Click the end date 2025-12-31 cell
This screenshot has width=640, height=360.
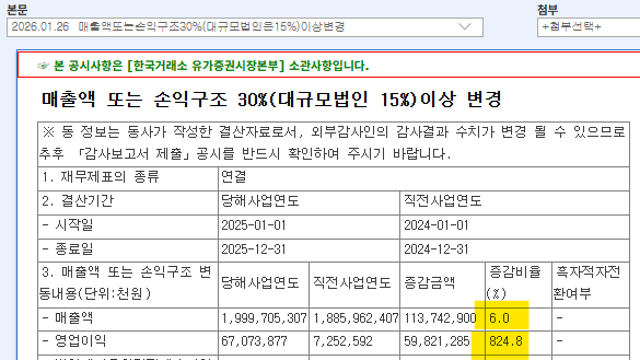[309, 250]
